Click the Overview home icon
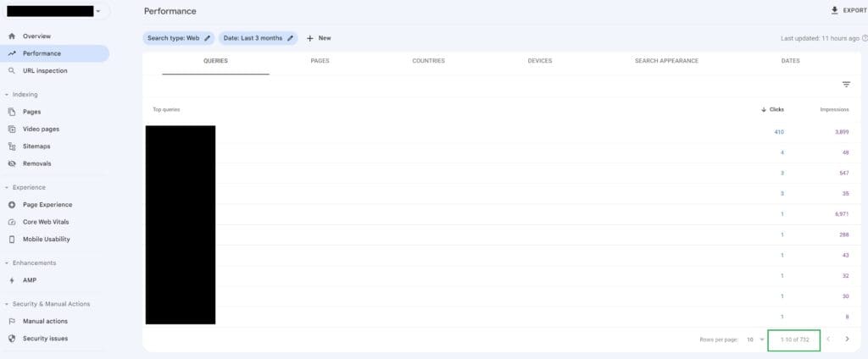The width and height of the screenshot is (868, 359). point(12,36)
